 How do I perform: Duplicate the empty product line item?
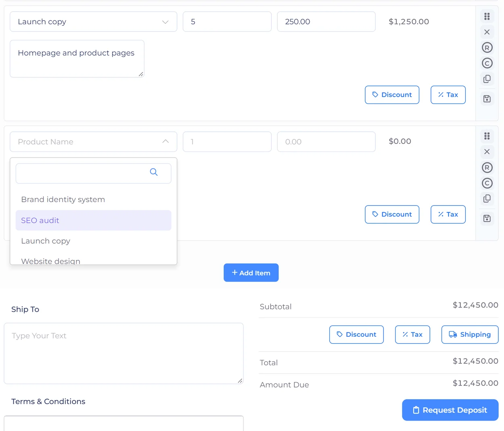487,199
